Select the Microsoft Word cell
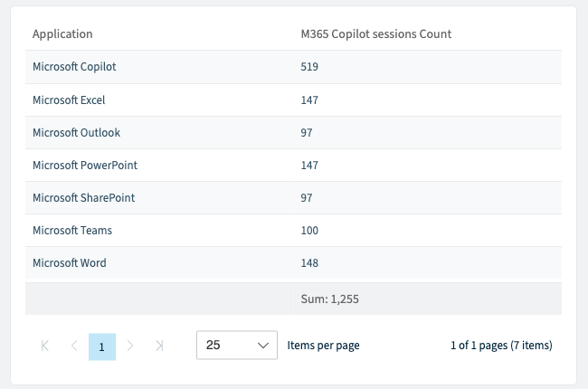 tap(70, 263)
